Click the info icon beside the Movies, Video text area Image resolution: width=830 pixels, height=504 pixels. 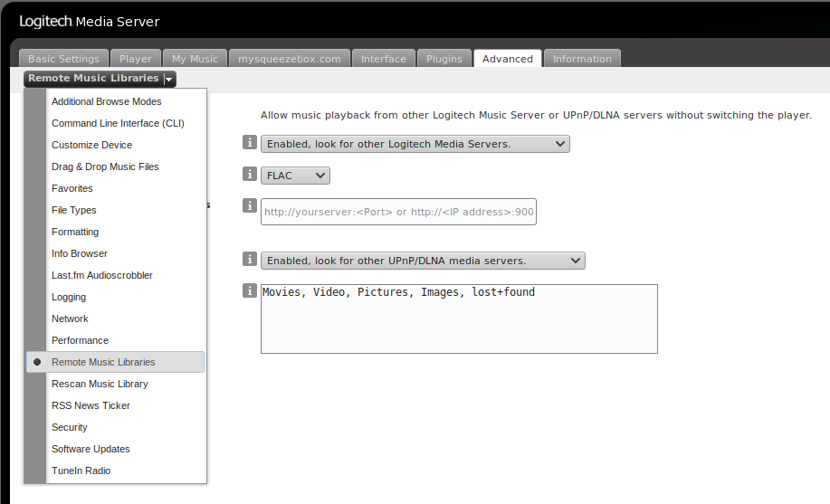(249, 290)
